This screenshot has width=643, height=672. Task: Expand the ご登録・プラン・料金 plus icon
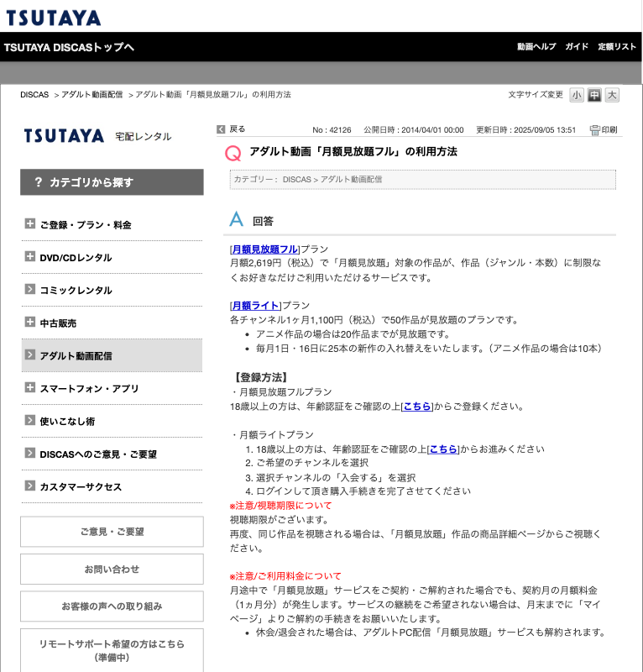(29, 223)
